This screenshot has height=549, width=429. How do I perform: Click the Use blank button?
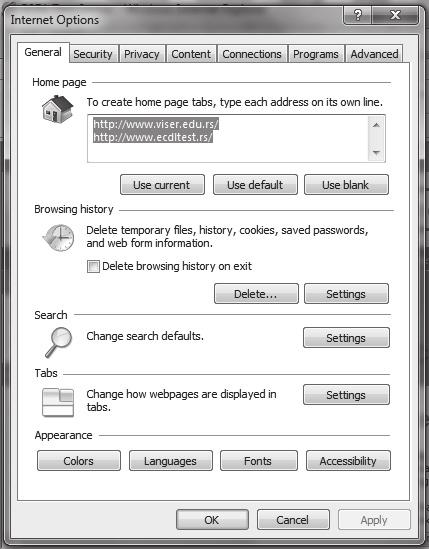point(346,185)
